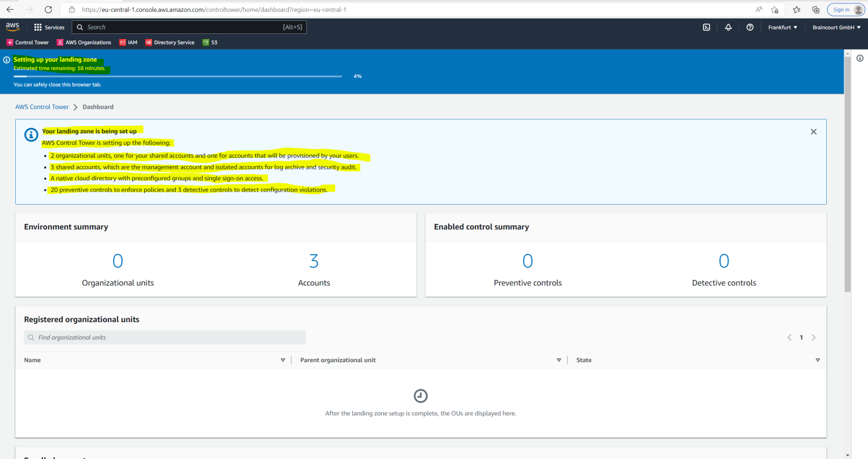Click the AWS home logo
The image size is (868, 459).
[12, 26]
